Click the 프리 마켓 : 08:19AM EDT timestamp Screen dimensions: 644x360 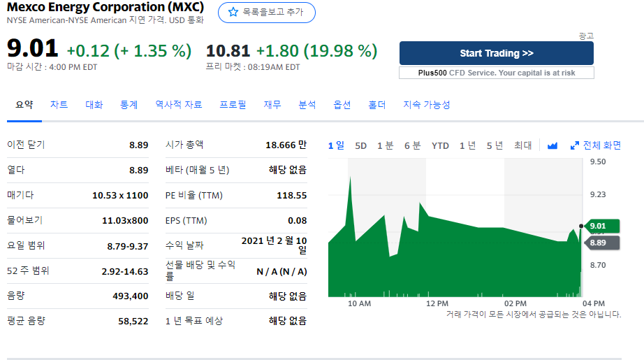click(253, 67)
